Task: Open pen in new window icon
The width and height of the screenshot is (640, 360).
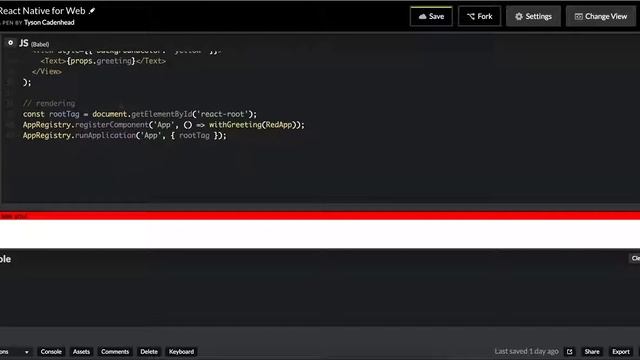Action: pyautogui.click(x=570, y=351)
